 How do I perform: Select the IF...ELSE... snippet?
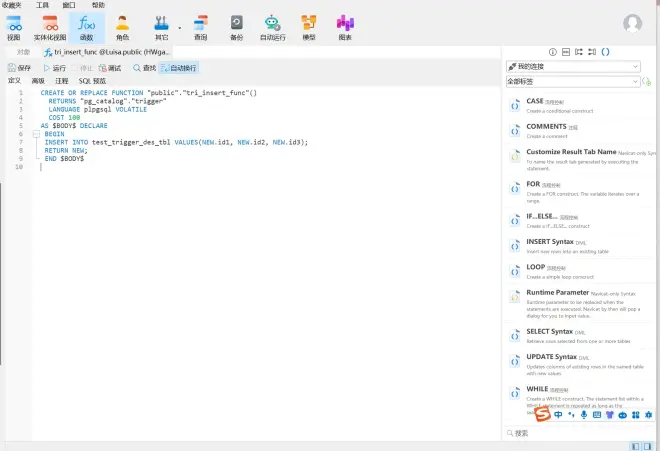coord(580,221)
